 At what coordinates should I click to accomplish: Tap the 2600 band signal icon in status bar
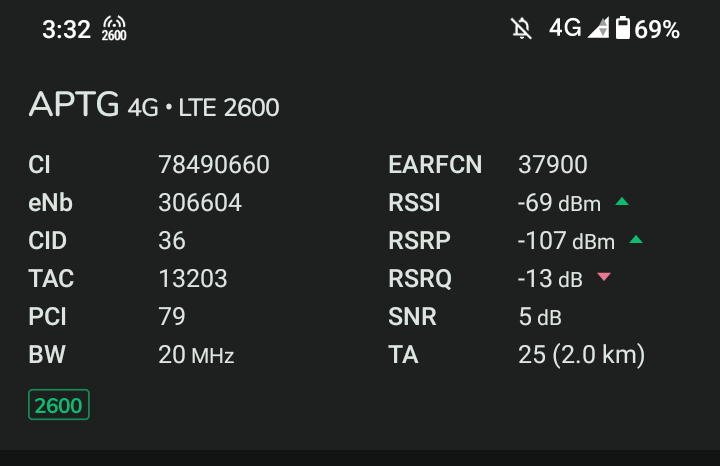pos(114,28)
